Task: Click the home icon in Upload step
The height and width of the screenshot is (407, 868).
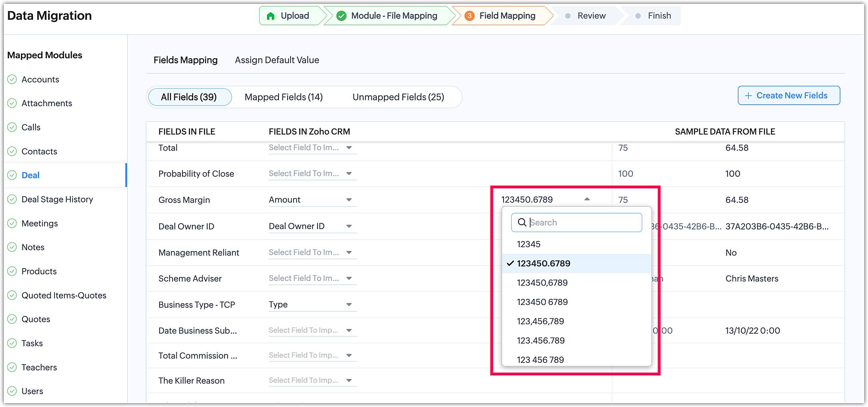Action: [270, 16]
